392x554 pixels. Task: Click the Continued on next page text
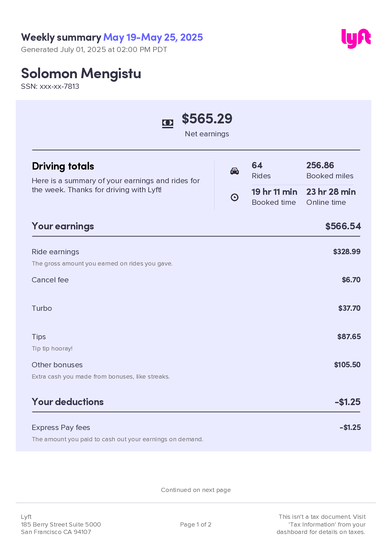click(x=196, y=490)
